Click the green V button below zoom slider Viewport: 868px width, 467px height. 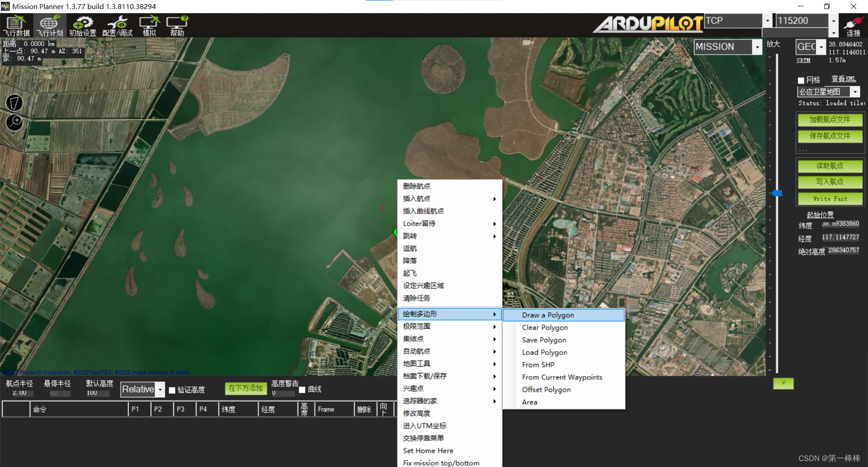(783, 383)
